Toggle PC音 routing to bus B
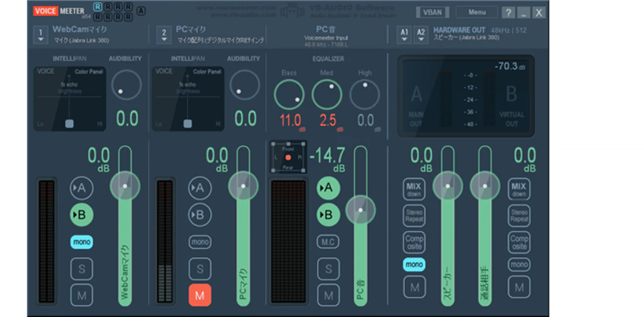The image size is (644, 317). click(328, 215)
